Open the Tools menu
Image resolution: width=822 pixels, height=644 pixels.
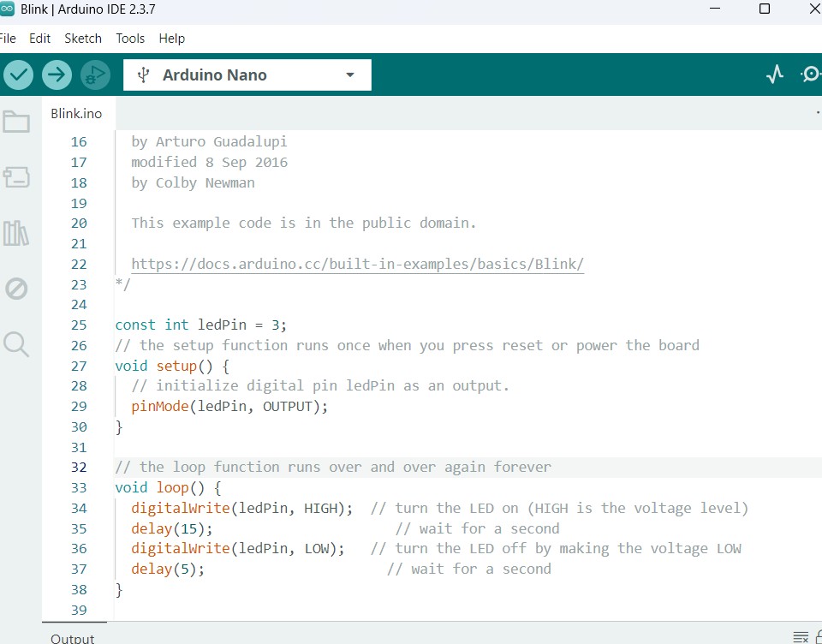[130, 38]
